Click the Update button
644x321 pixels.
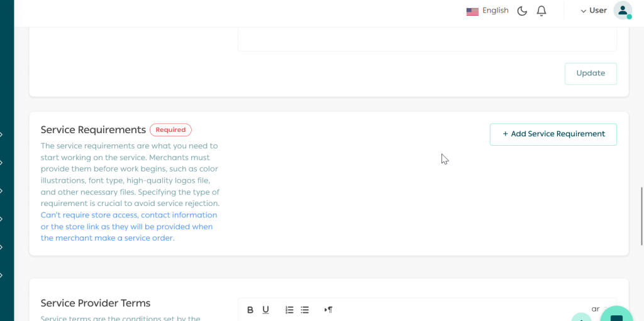click(x=591, y=73)
